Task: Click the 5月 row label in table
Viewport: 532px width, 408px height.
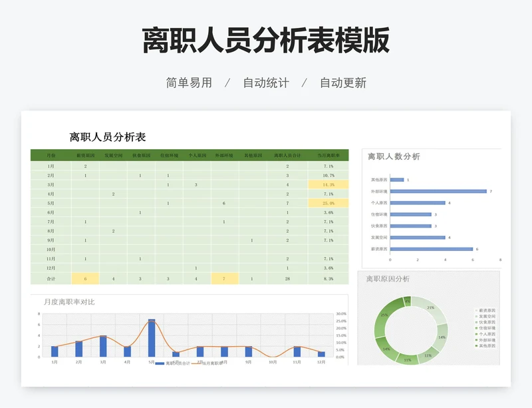Action: (51, 203)
